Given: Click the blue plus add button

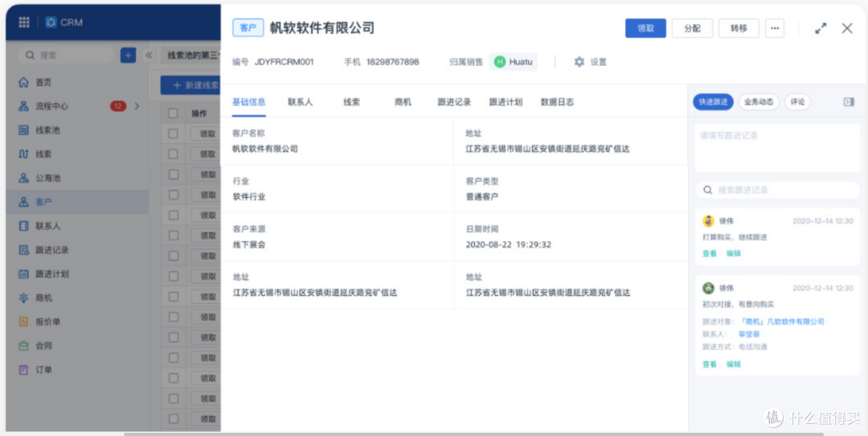Looking at the screenshot, I should tap(128, 55).
